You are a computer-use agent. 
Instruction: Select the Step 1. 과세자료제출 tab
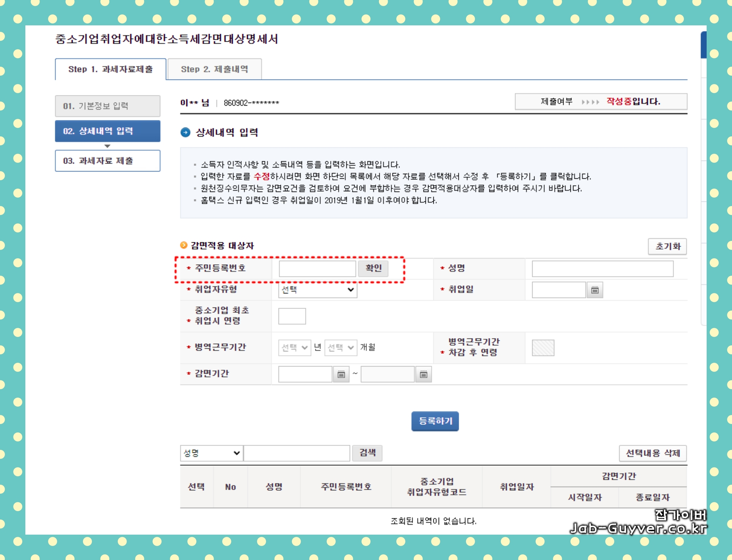click(110, 69)
